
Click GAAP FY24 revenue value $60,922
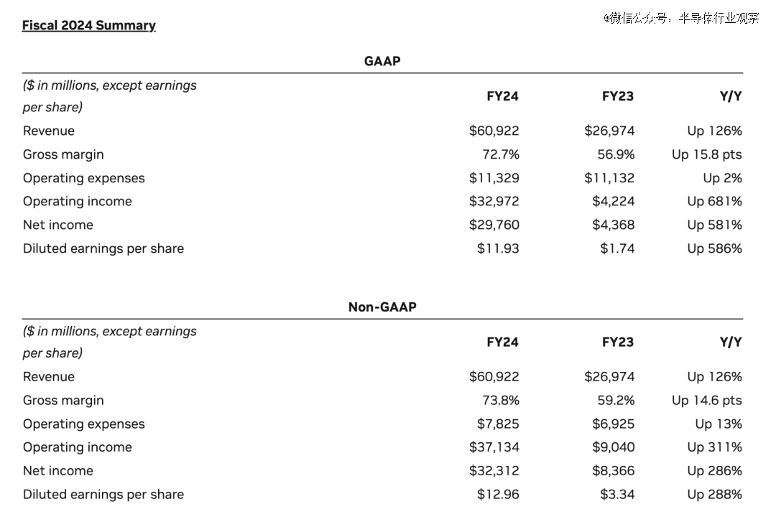pos(494,131)
